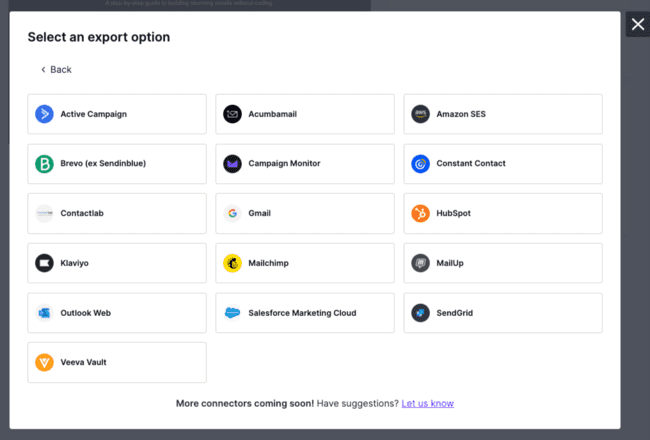This screenshot has height=440, width=650.
Task: Click the Campaign Monitor logo icon
Action: tap(233, 164)
